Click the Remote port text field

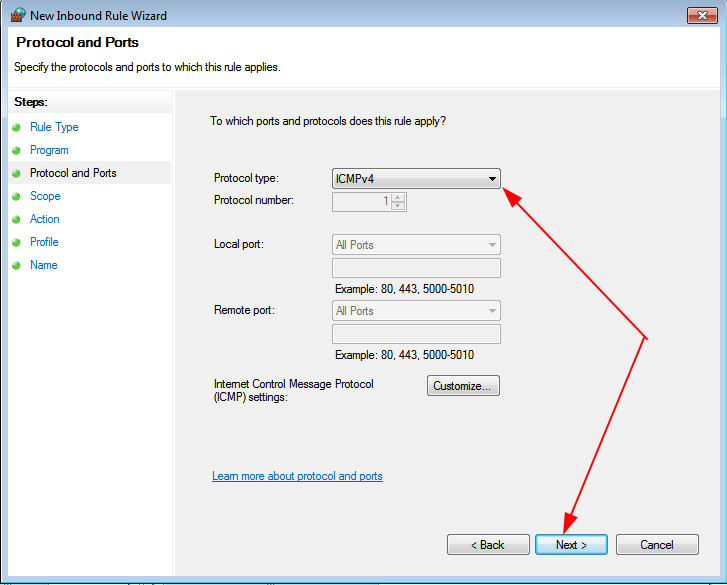(416, 334)
